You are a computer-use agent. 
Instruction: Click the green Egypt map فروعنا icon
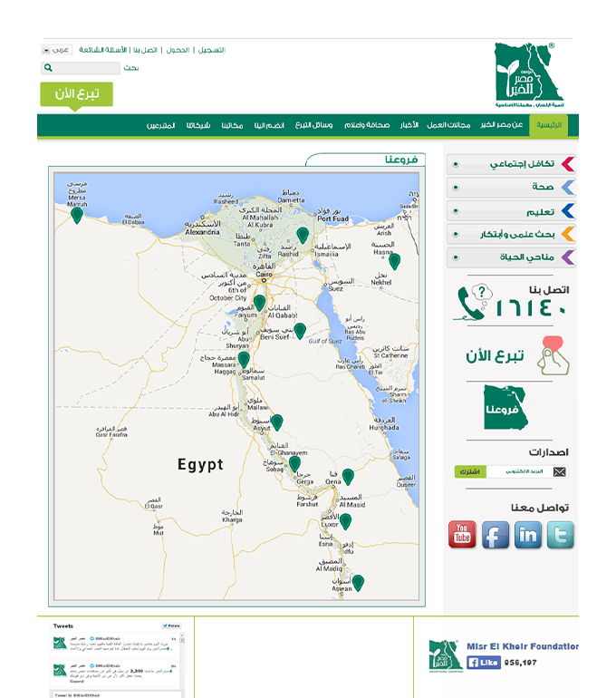505,408
